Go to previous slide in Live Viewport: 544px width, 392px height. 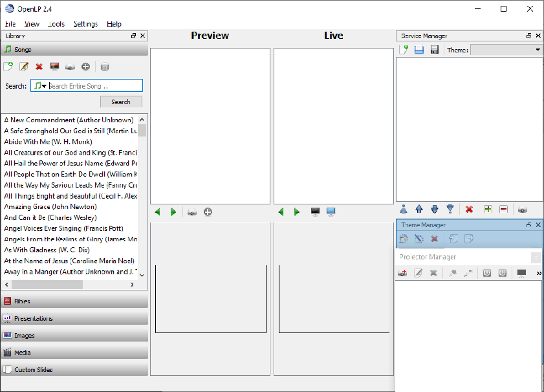281,212
